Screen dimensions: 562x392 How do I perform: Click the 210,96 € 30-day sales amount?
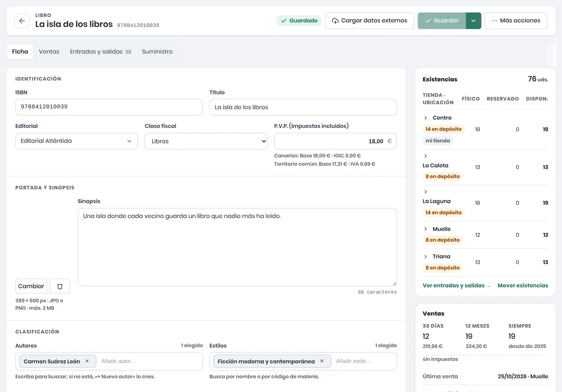[433, 346]
